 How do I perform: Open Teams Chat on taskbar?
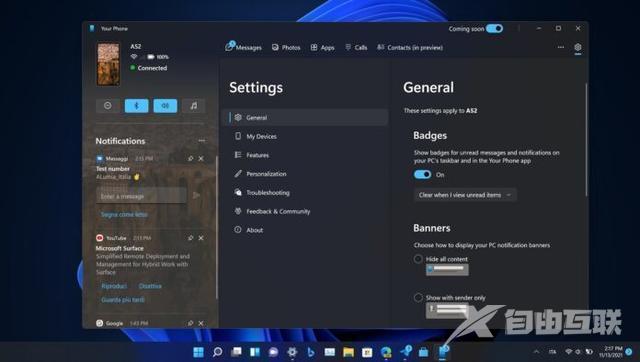tap(273, 352)
